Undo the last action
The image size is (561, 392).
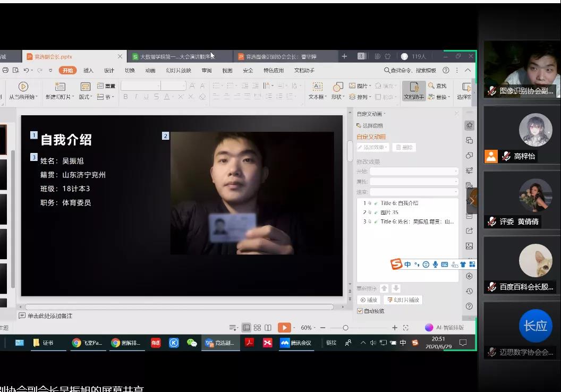point(26,71)
